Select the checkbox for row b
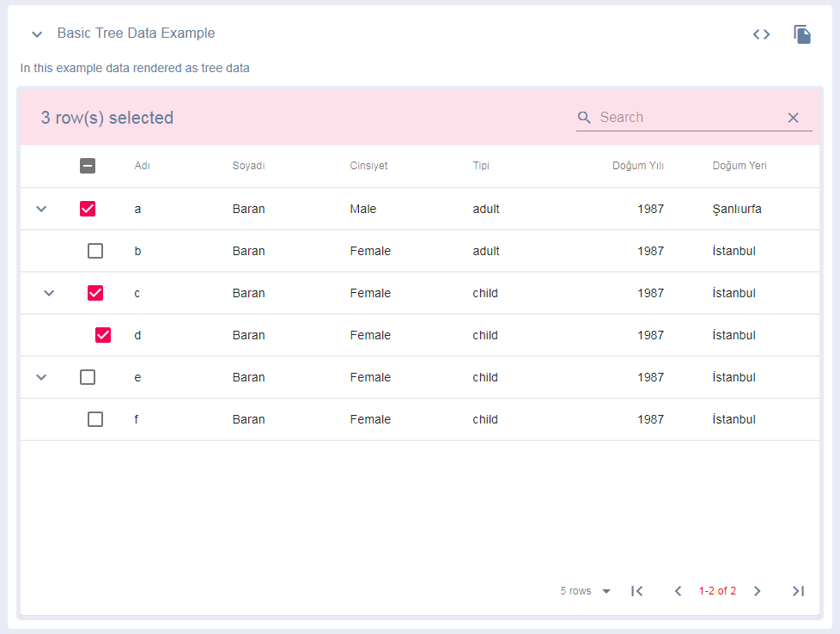 pos(95,251)
